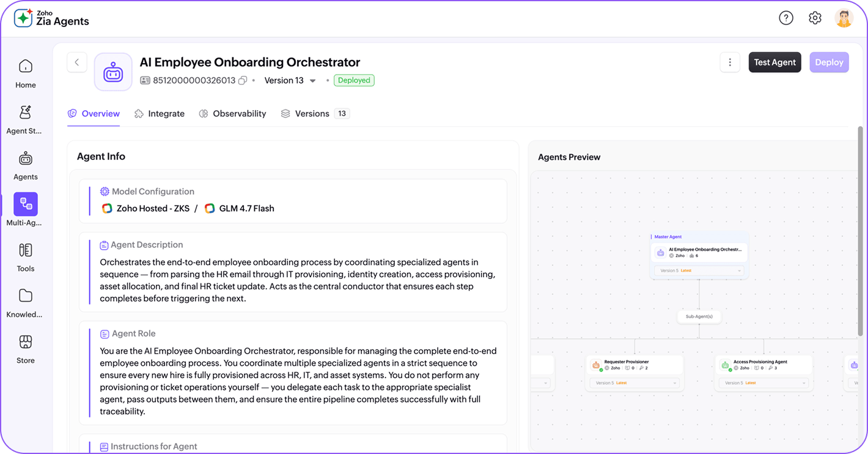The width and height of the screenshot is (868, 454).
Task: Click Zoho Hosted - ZKS text
Action: [153, 209]
